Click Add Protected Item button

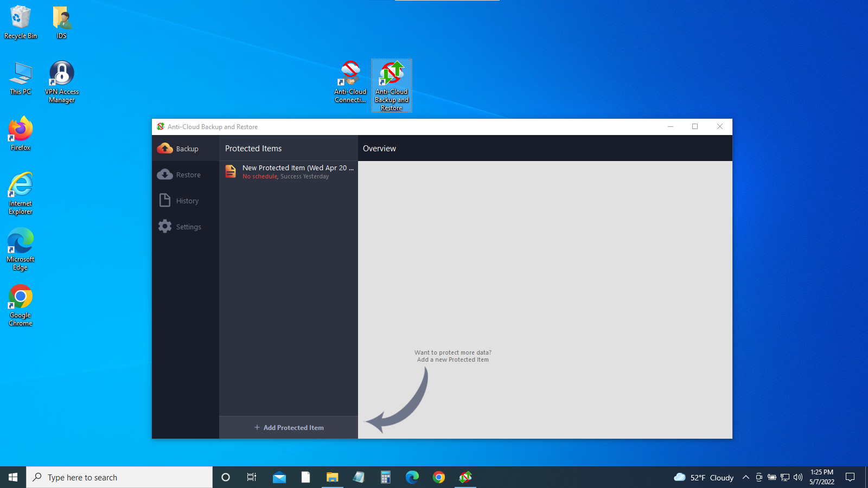(x=289, y=427)
